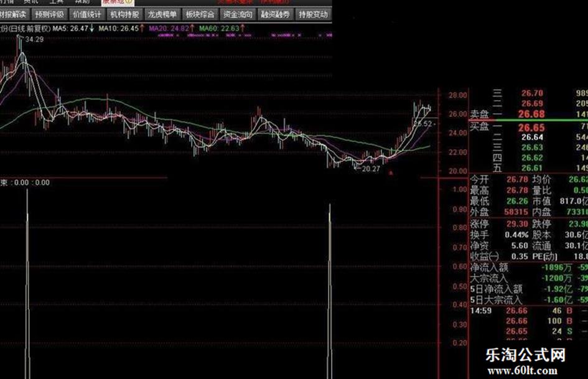This screenshot has height=379, width=588.
Task: Click the 市值 label
Action: (x=541, y=201)
